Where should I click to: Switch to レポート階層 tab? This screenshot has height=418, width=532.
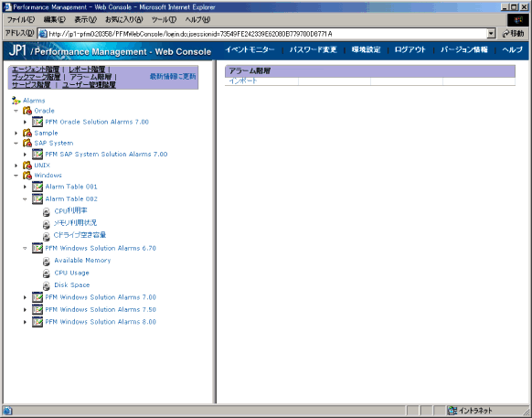coord(87,70)
